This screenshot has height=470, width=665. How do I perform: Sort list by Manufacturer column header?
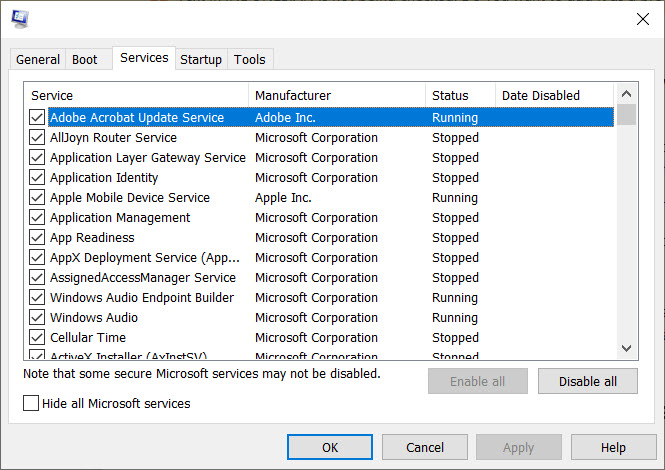click(x=337, y=95)
